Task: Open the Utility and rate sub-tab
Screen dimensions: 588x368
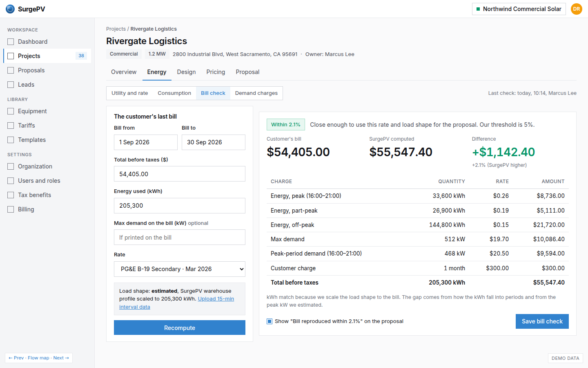Action: 130,93
